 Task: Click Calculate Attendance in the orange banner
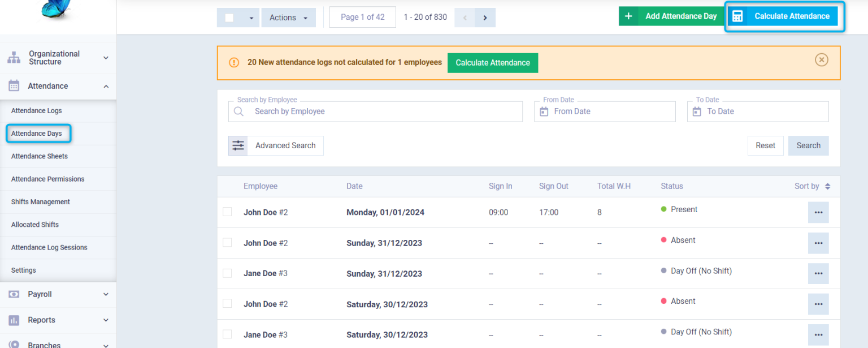[x=493, y=63]
